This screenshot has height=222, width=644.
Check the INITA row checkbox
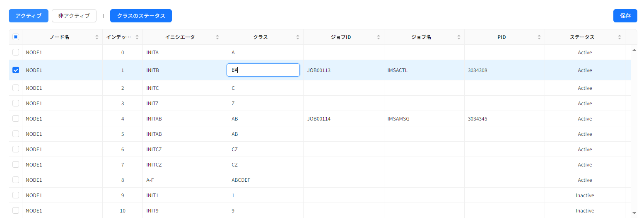coord(16,53)
